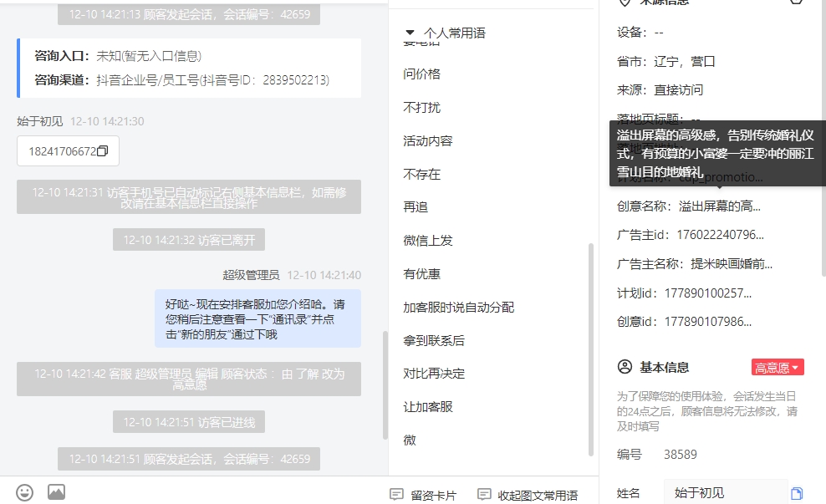The height and width of the screenshot is (504, 826).
Task: Click the 广告主id value
Action: point(720,235)
